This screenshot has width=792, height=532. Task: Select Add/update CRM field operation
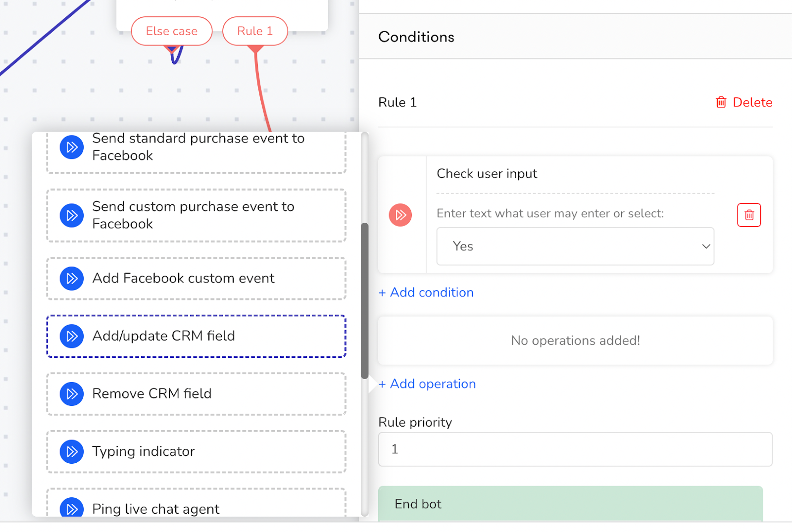(196, 336)
